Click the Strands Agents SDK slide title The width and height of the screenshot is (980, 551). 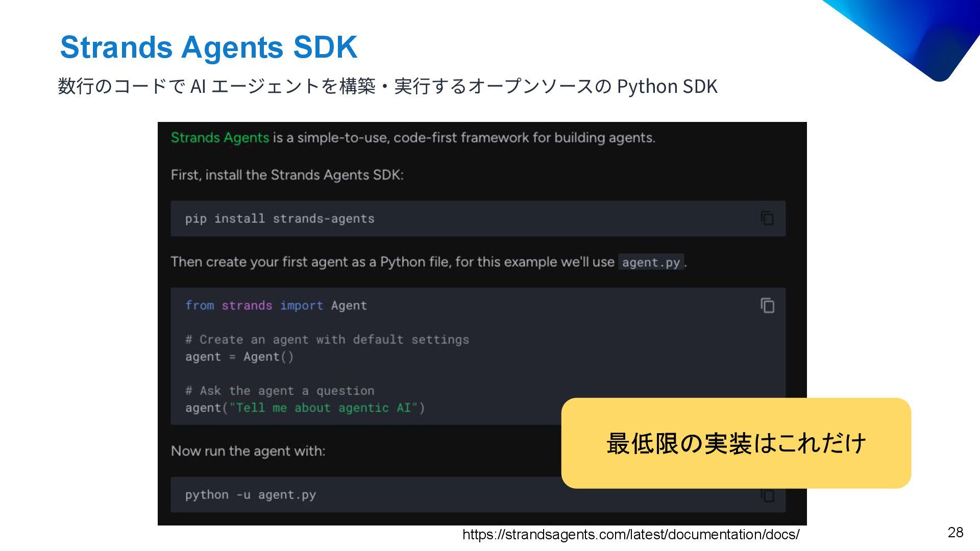pyautogui.click(x=209, y=47)
